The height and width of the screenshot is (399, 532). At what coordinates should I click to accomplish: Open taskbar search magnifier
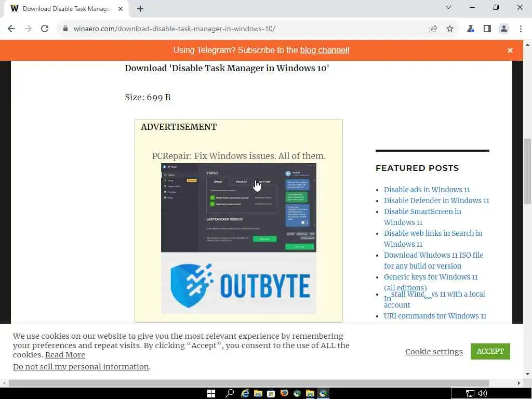[229, 393]
